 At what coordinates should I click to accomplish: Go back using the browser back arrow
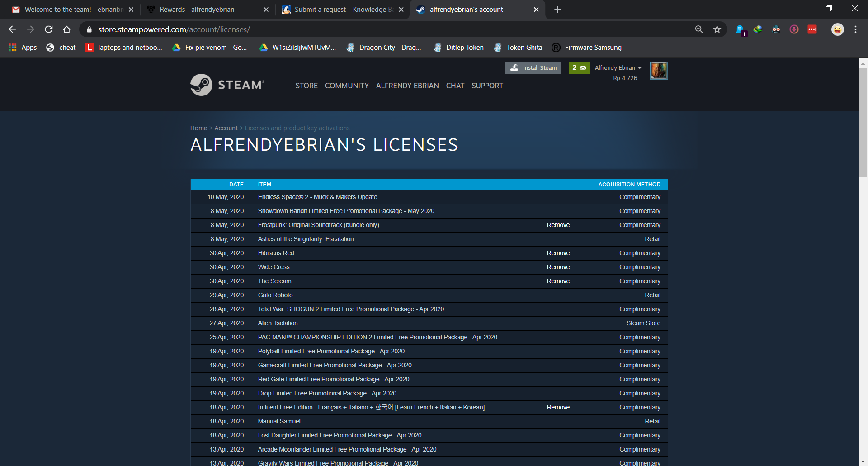tap(12, 29)
